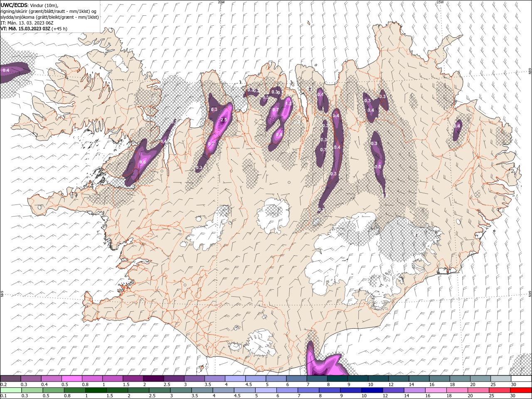Screen dimensions: 532x399
Task: Click the '0.2' label on the top scale
Action: [3, 384]
